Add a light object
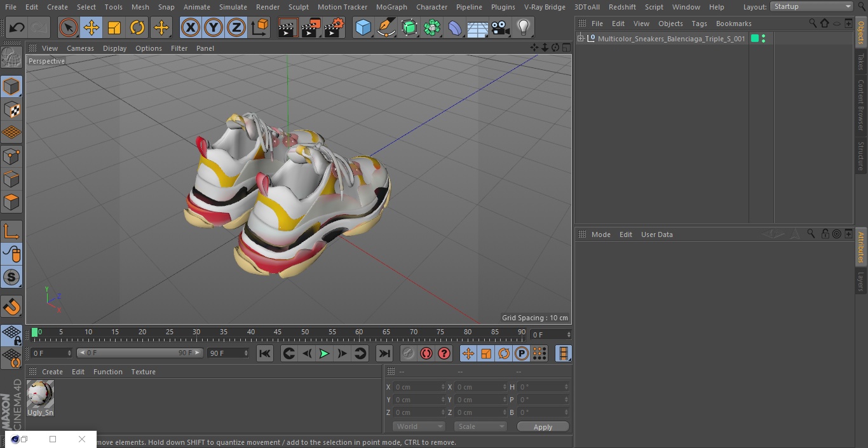The width and height of the screenshot is (868, 448). 524,27
